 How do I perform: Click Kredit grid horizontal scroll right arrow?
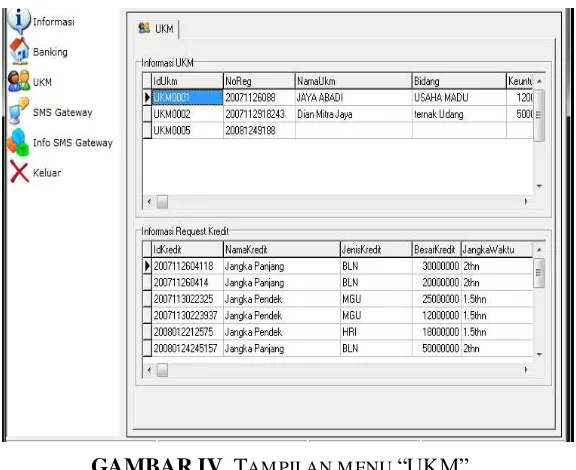click(526, 370)
